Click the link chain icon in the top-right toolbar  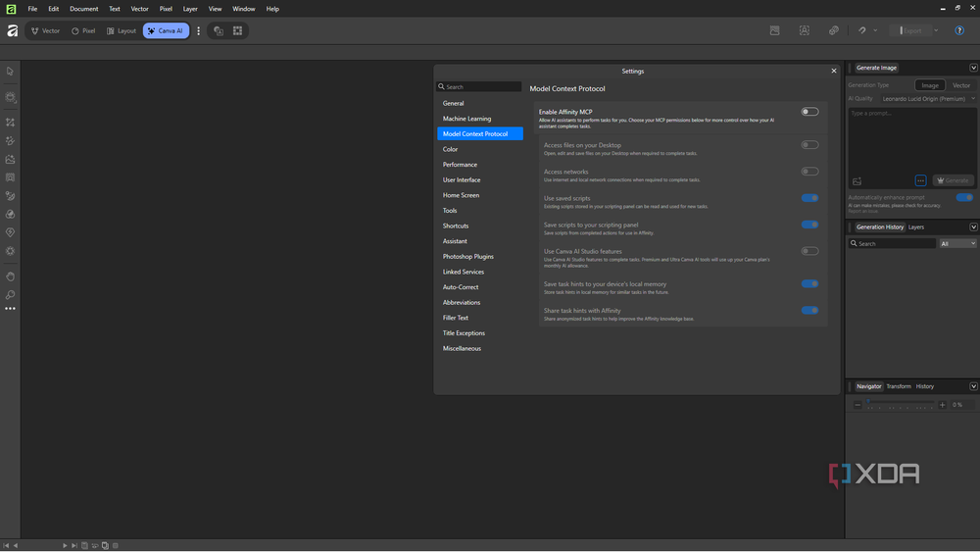point(834,30)
